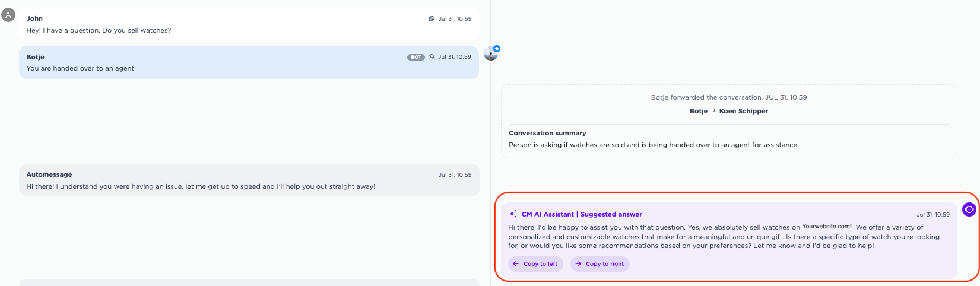Click the 'CM AI Assistant | Suggested answer' title

click(581, 214)
